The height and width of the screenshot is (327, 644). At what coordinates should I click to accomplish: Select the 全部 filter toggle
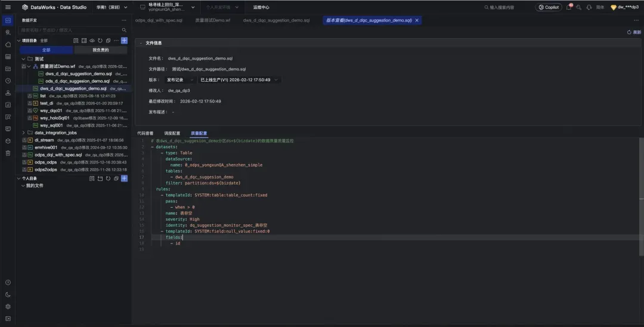click(x=47, y=50)
